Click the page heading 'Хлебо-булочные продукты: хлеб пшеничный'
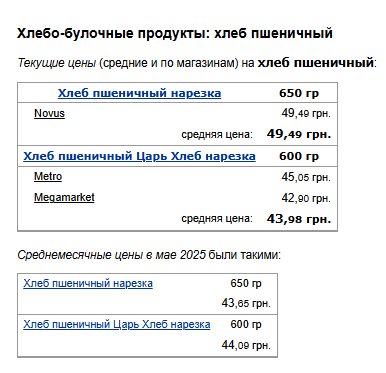The image size is (386, 373). [175, 33]
